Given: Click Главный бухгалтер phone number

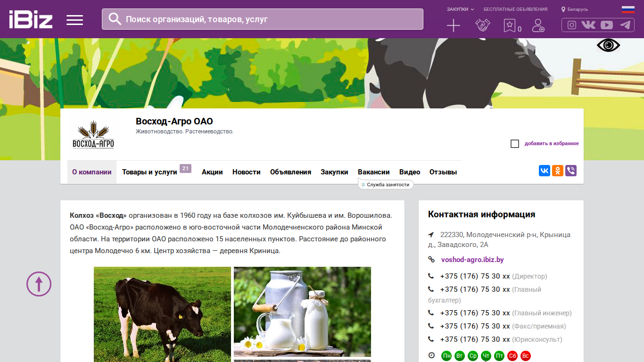Looking at the screenshot, I should 475,289.
